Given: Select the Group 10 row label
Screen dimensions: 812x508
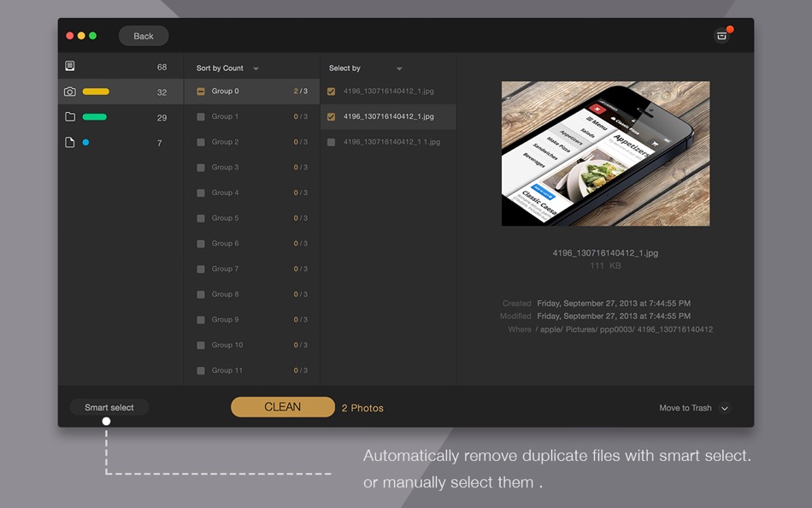Looking at the screenshot, I should tap(227, 345).
